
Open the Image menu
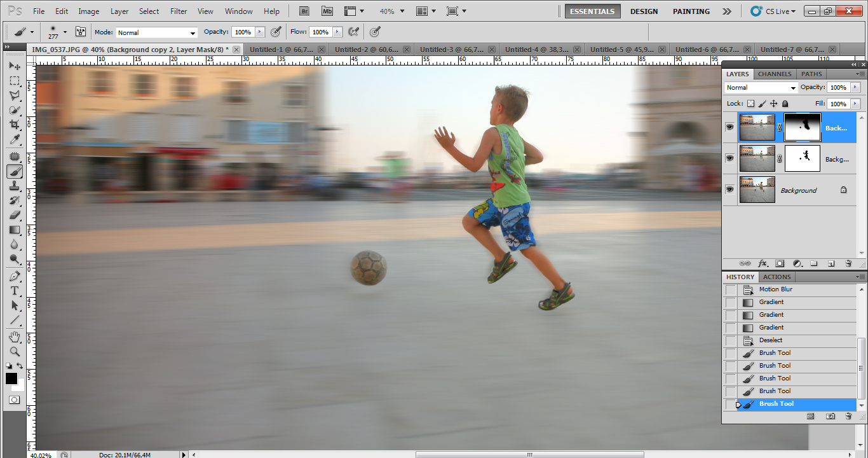coord(89,11)
